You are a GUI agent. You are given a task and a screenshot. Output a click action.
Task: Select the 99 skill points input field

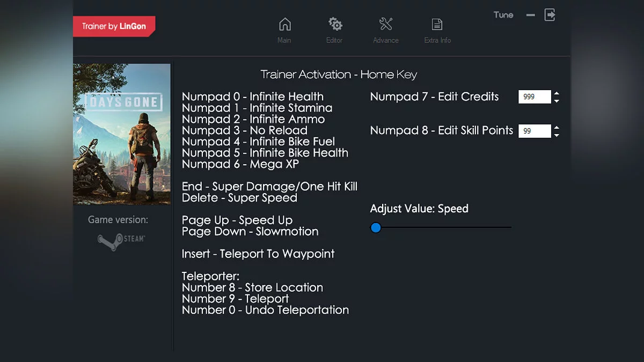point(533,130)
